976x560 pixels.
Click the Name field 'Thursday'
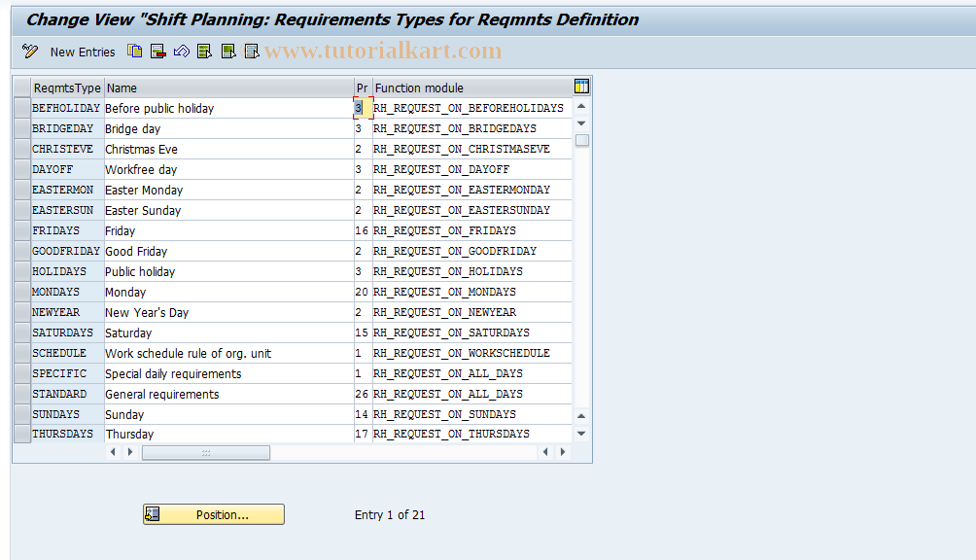pos(228,434)
